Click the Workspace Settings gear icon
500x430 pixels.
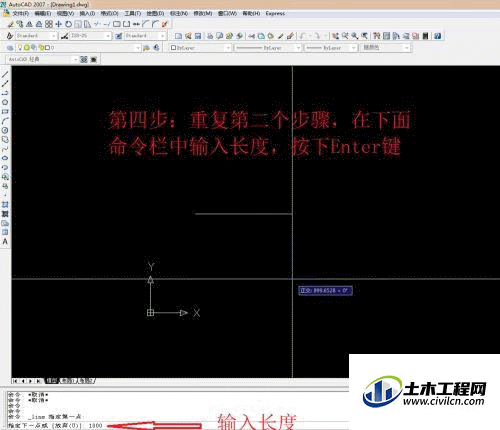84,59
